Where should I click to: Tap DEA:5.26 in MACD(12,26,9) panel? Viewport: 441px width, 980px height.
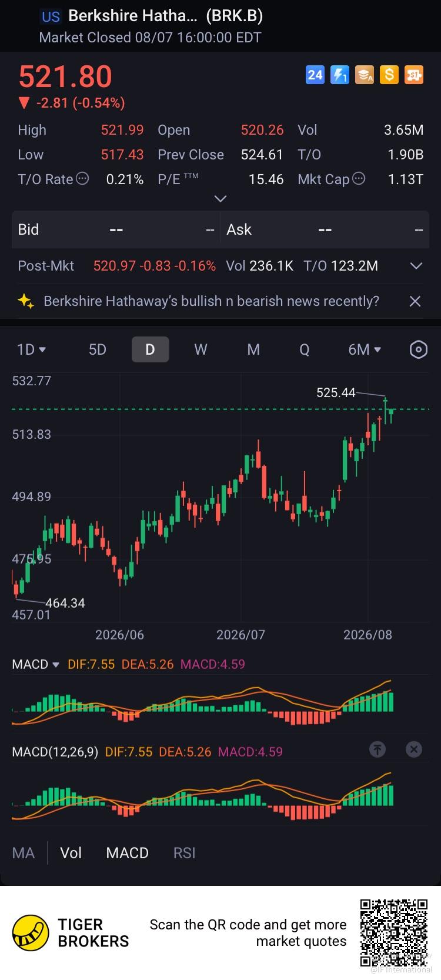click(185, 752)
